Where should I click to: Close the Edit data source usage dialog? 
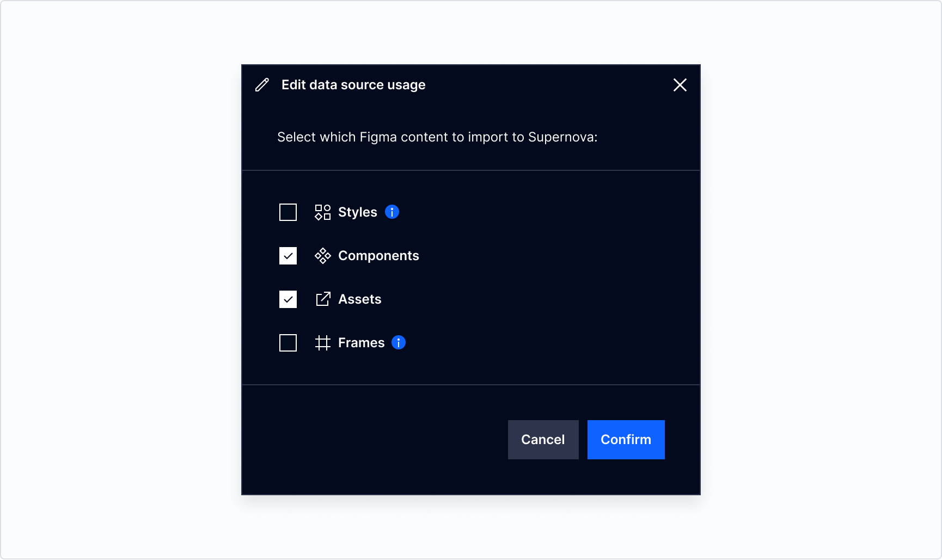point(680,85)
